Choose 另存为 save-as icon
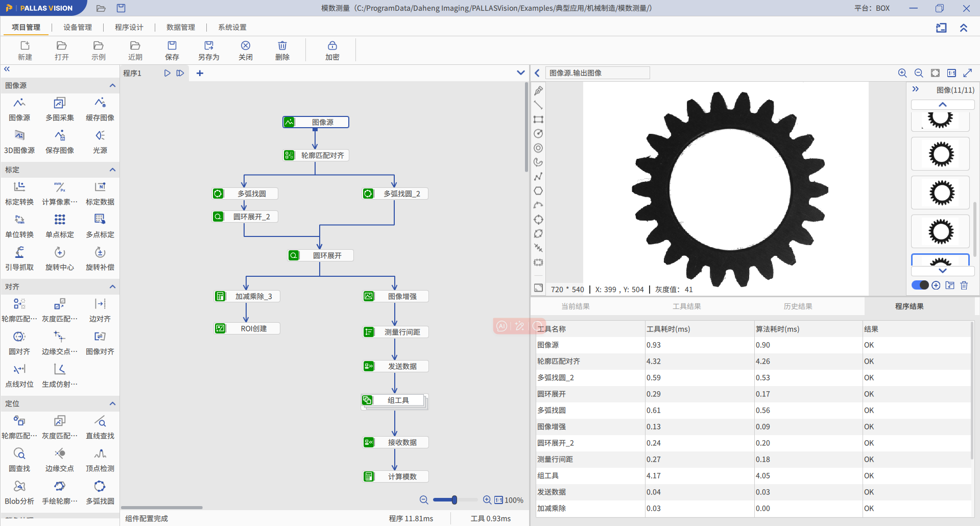The image size is (980, 526). click(x=209, y=51)
